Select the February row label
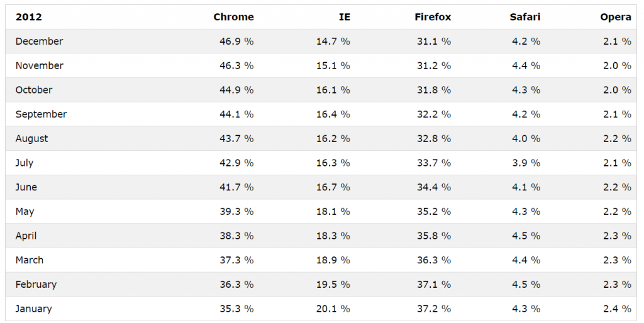 click(36, 285)
